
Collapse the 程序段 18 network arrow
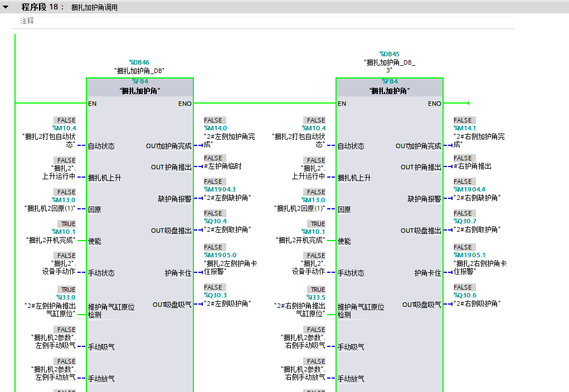coord(6,7)
